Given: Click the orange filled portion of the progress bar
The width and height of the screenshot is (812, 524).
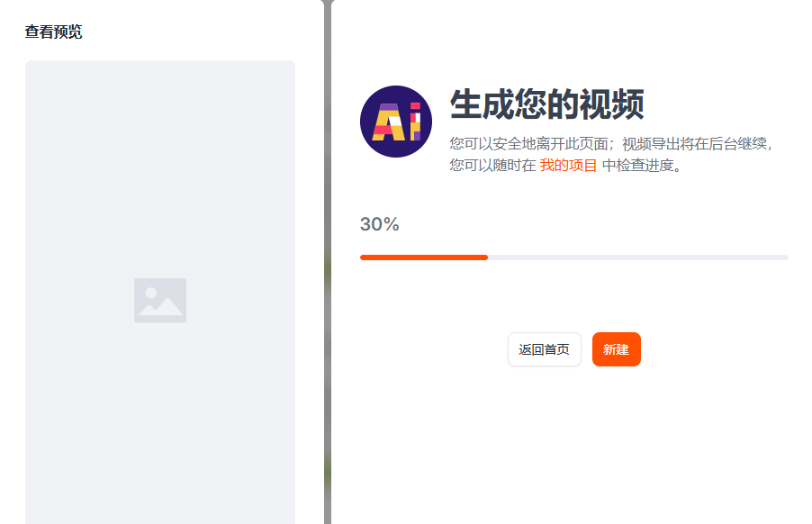Looking at the screenshot, I should click(x=423, y=257).
